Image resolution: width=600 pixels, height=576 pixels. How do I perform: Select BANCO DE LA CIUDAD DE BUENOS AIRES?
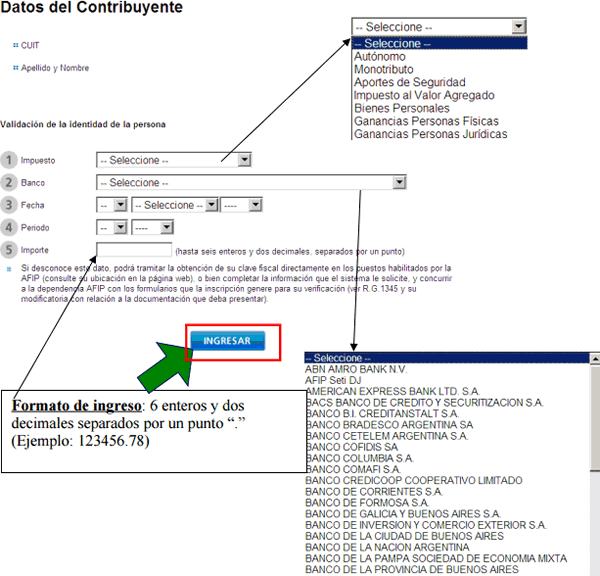404,536
